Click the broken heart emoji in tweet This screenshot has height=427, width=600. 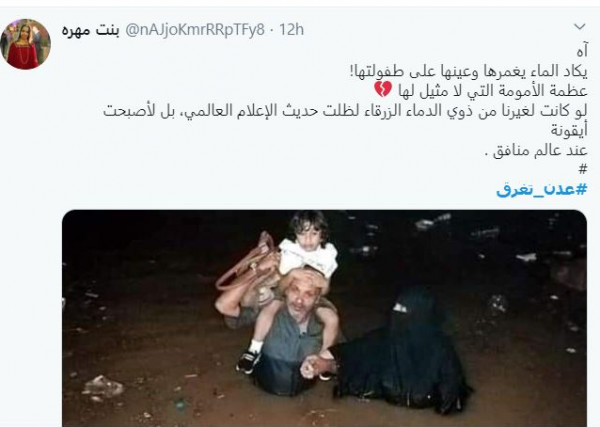(x=382, y=90)
